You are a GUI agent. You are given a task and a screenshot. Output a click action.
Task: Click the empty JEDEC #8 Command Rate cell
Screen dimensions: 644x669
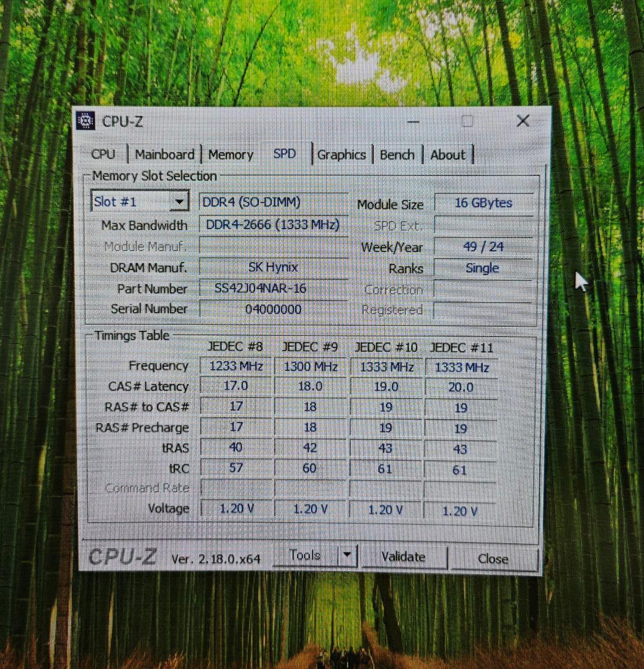pos(236,488)
